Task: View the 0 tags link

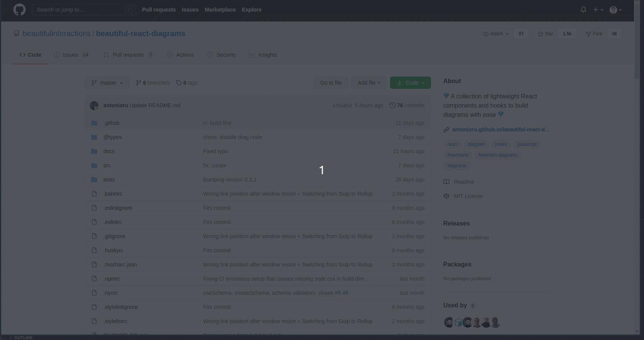Action: coord(187,83)
